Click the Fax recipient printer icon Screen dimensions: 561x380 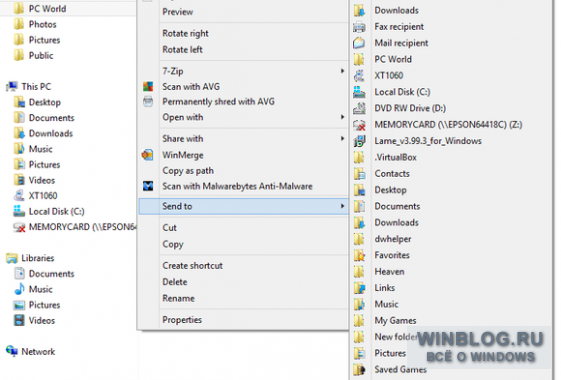click(x=359, y=27)
